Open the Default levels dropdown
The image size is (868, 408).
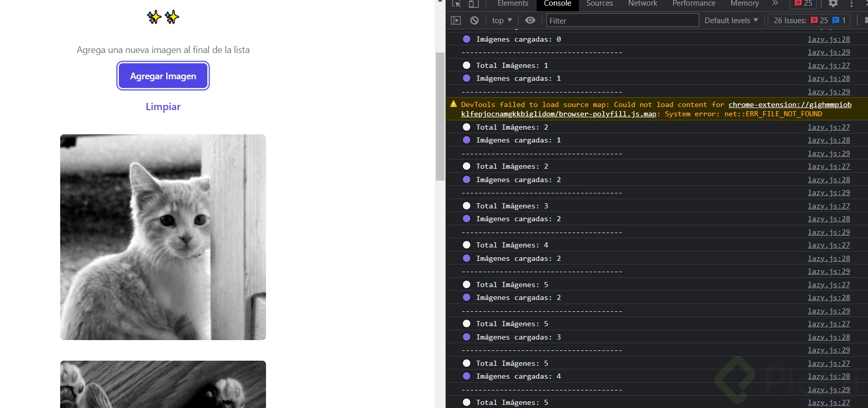731,21
